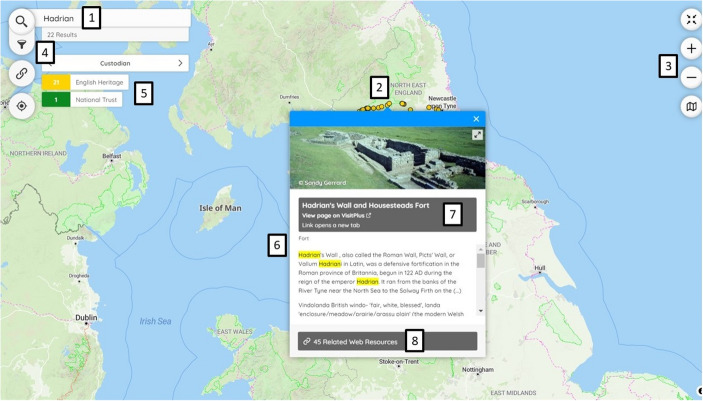Screen dimensions: 703x401
Task: Close the Housesteads Fort popup
Action: point(476,119)
